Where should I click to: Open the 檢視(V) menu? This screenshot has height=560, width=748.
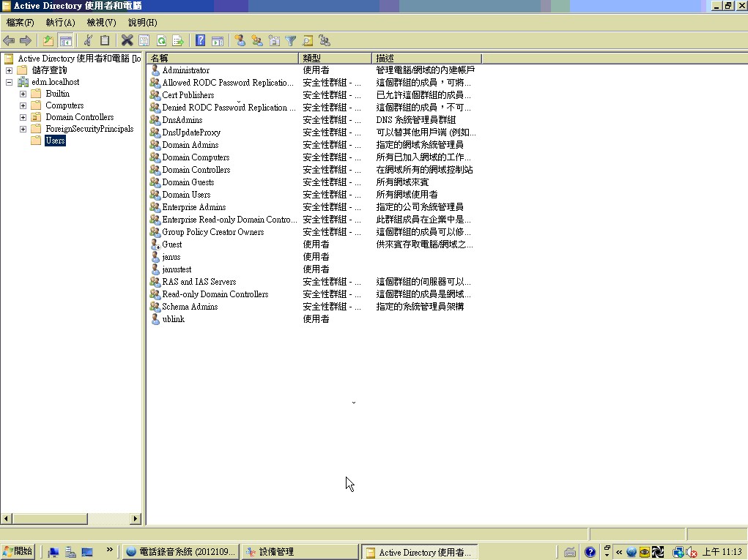(101, 23)
